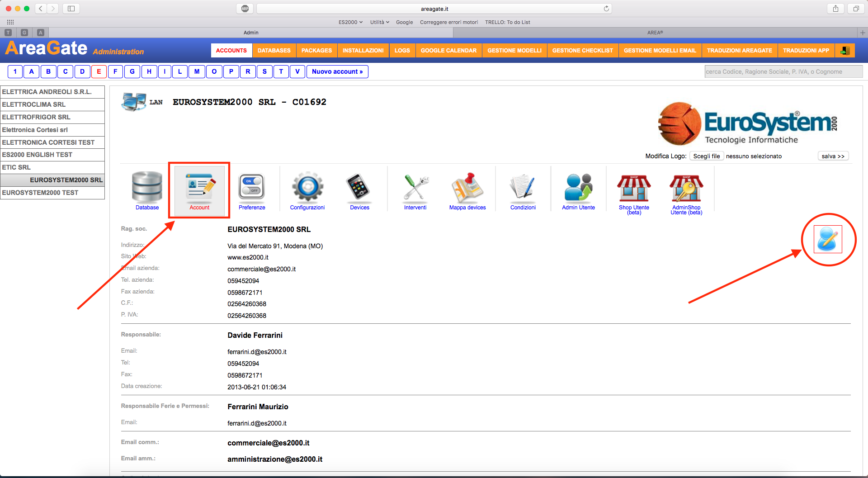This screenshot has width=868, height=478.
Task: Open the LOGS menu tab
Action: pos(402,51)
